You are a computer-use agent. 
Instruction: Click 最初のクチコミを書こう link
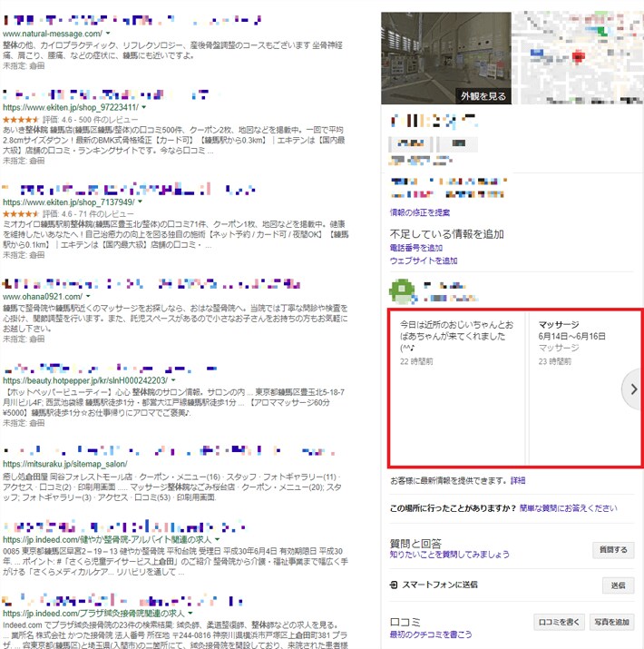coord(431,634)
